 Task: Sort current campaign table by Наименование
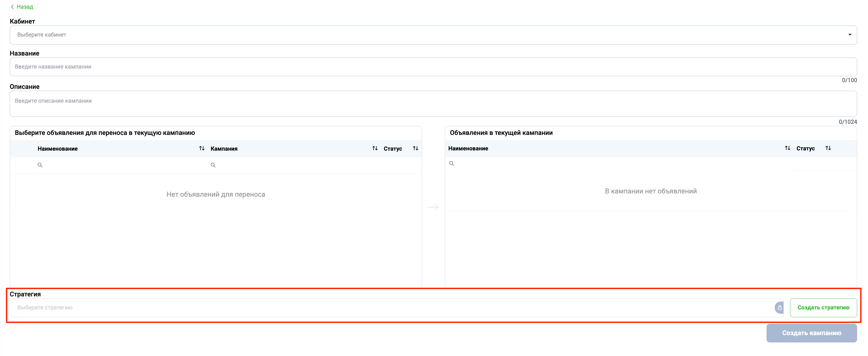[x=787, y=148]
